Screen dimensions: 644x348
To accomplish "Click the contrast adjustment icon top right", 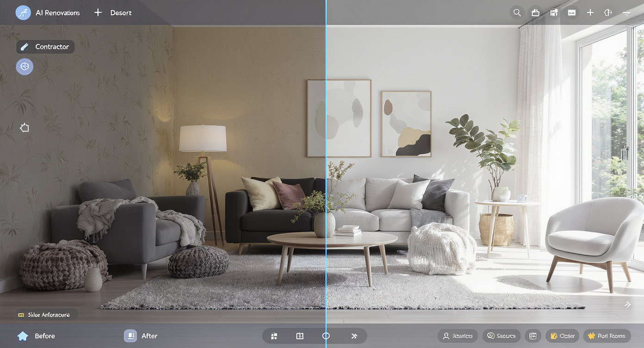I will pos(608,12).
